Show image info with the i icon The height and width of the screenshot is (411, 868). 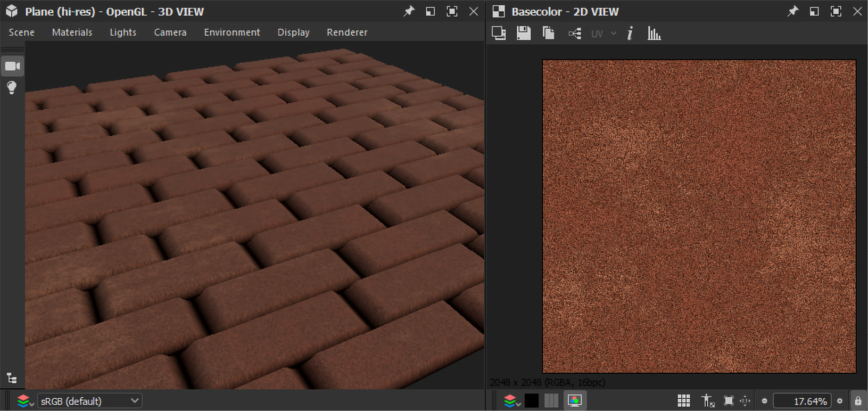click(x=630, y=34)
